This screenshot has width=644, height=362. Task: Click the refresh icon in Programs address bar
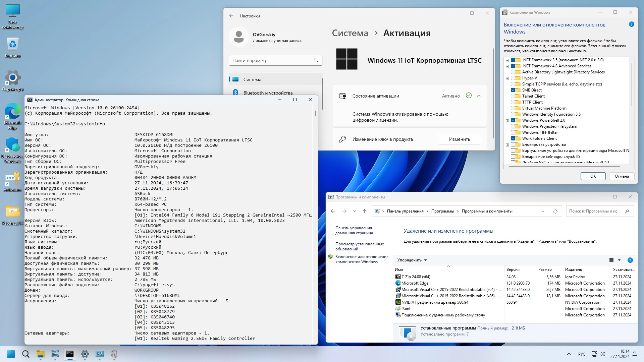555,211
